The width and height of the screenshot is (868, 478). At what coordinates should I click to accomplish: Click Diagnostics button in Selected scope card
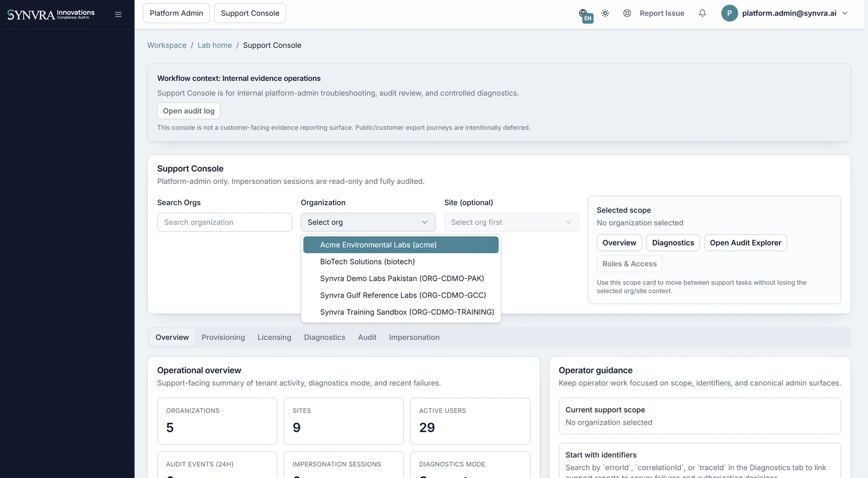tap(673, 243)
